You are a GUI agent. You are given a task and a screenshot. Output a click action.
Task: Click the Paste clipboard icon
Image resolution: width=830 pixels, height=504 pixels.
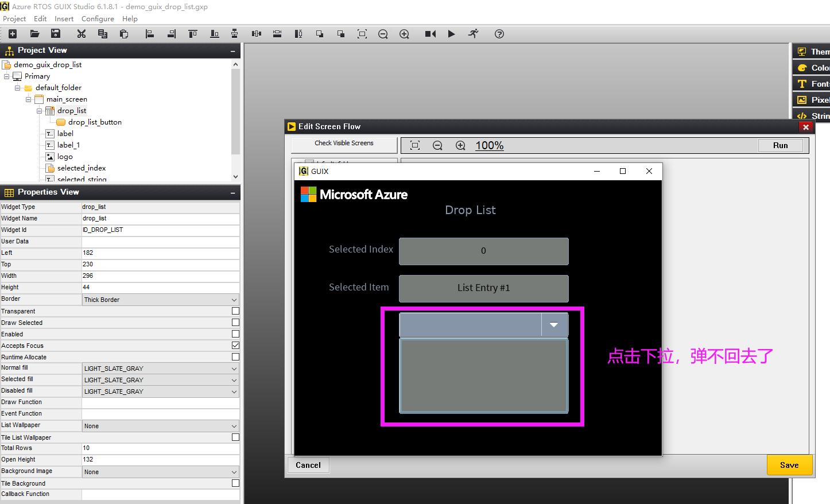coord(124,34)
